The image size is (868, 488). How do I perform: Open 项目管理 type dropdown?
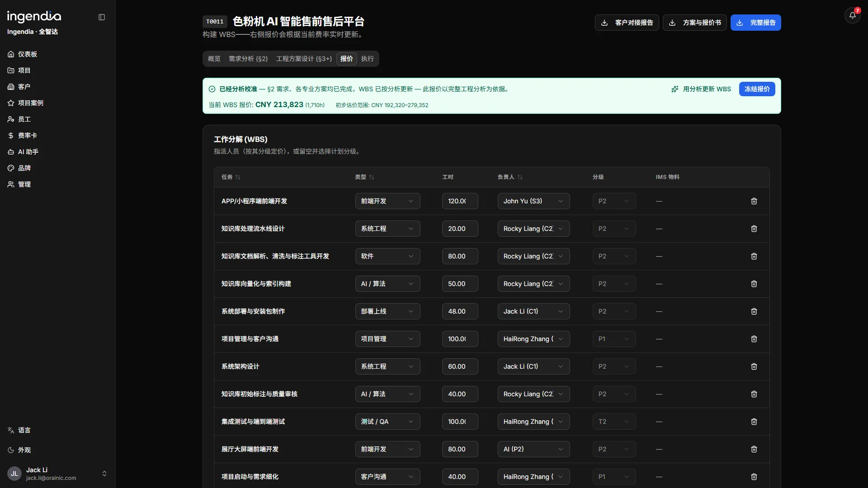[x=387, y=339]
